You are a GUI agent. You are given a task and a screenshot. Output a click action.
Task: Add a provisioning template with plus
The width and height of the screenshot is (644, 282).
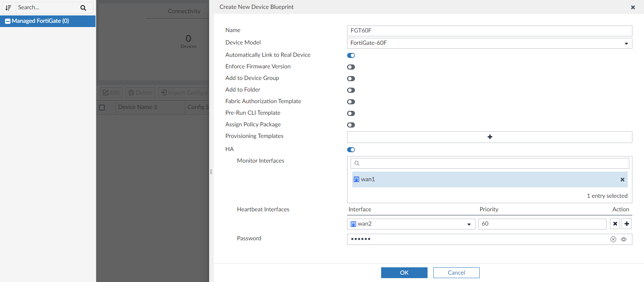pyautogui.click(x=489, y=137)
